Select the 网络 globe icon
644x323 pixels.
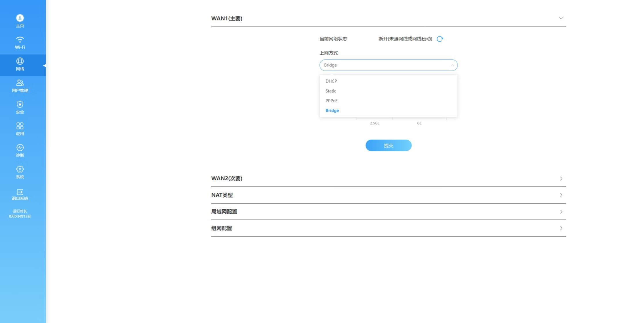point(20,61)
